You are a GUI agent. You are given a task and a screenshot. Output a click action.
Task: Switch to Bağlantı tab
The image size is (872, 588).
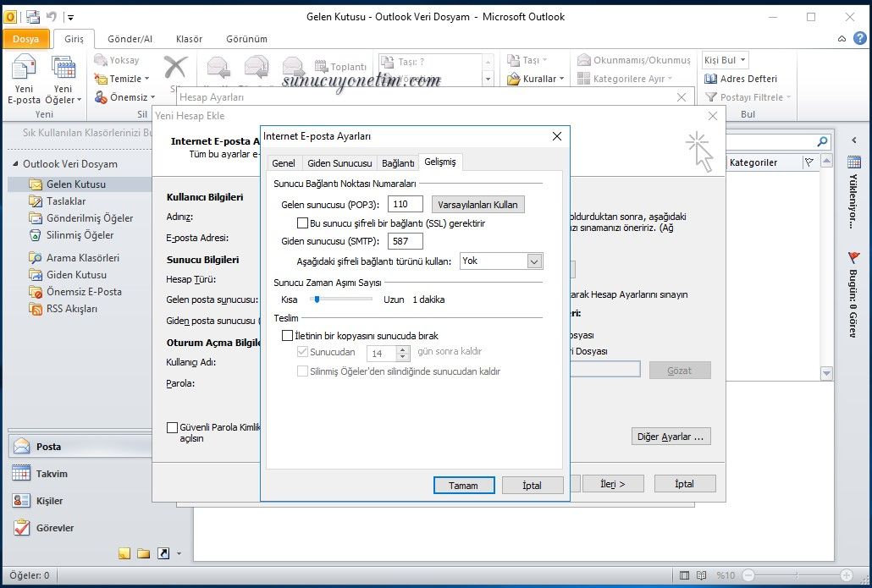coord(398,162)
